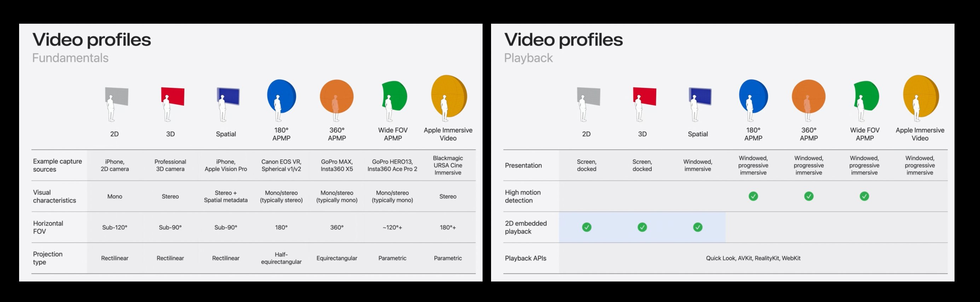Select the "Half-equirectangular" projection cell
980x302 pixels.
[281, 258]
